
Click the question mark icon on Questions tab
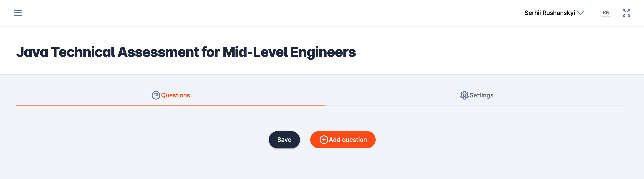click(156, 95)
